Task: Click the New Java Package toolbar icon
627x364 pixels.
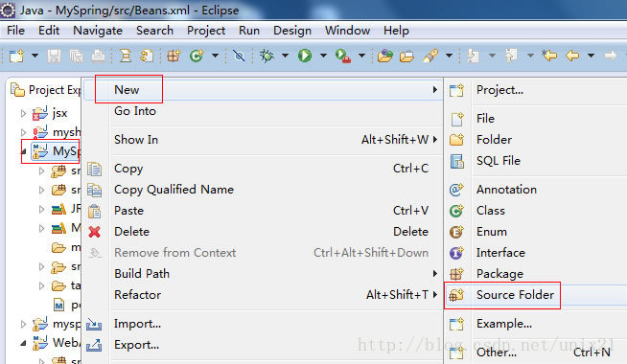Action: pos(174,56)
